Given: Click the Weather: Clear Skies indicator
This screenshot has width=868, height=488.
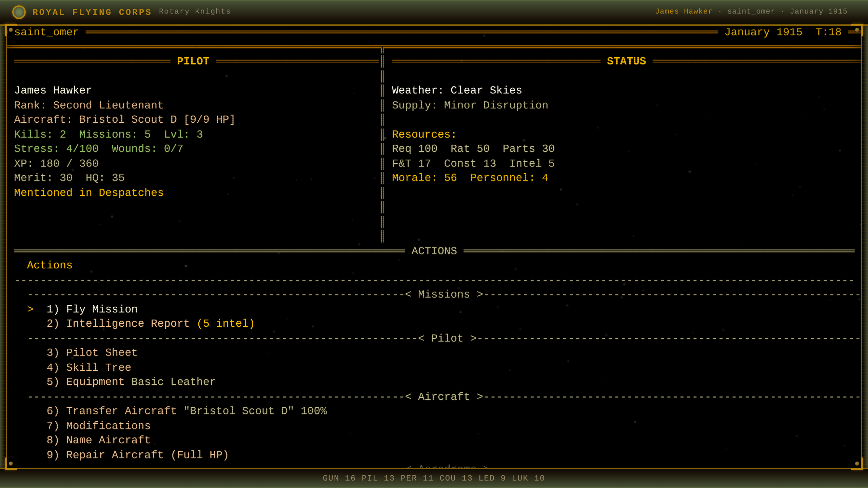Looking at the screenshot, I should (x=456, y=90).
